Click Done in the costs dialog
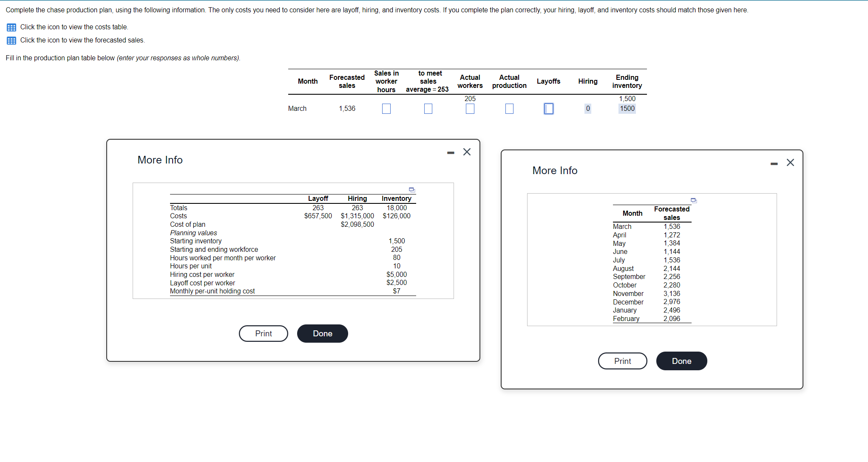Viewport: 868px width, 462px height. click(322, 333)
